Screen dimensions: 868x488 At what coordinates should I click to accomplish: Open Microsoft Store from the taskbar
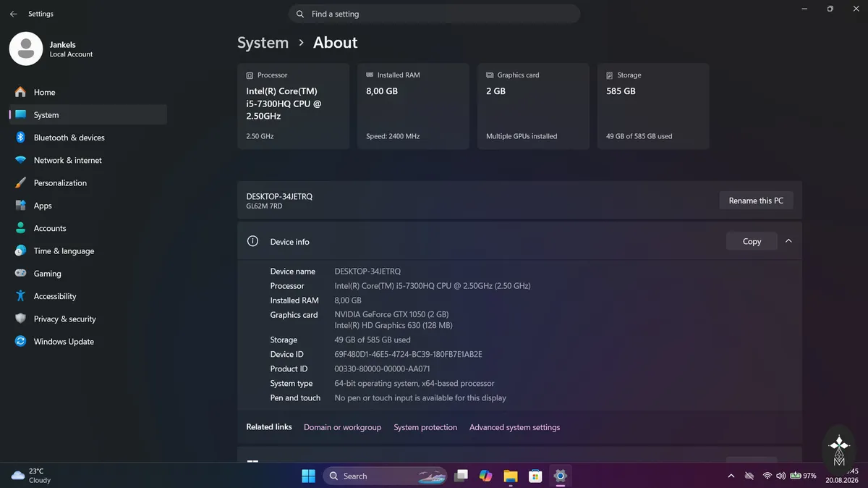pyautogui.click(x=535, y=476)
